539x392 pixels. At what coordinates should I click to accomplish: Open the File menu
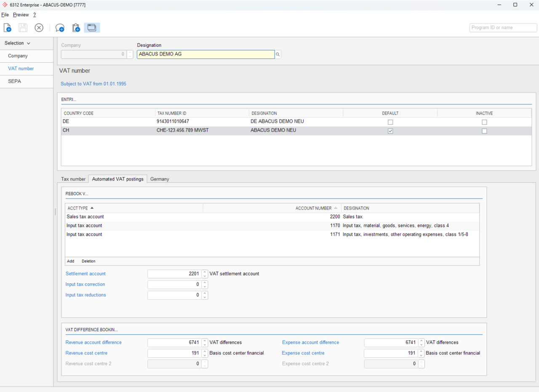click(5, 15)
